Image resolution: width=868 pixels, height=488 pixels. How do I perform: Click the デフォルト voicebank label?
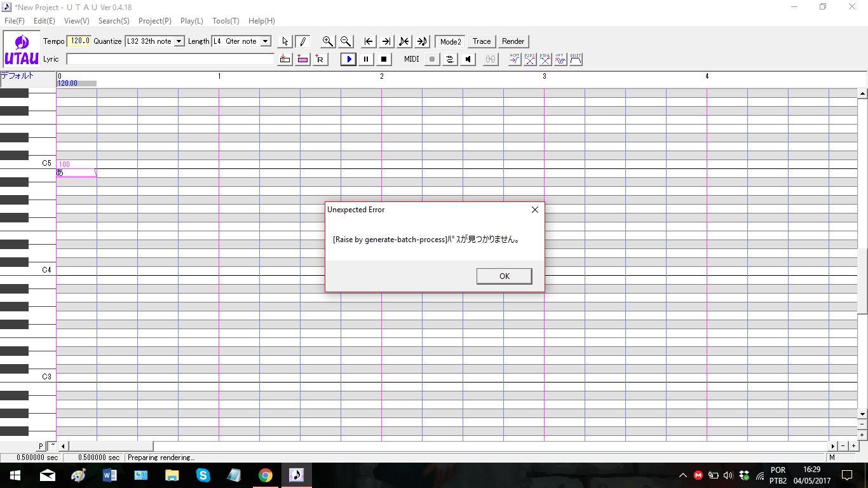(x=17, y=76)
